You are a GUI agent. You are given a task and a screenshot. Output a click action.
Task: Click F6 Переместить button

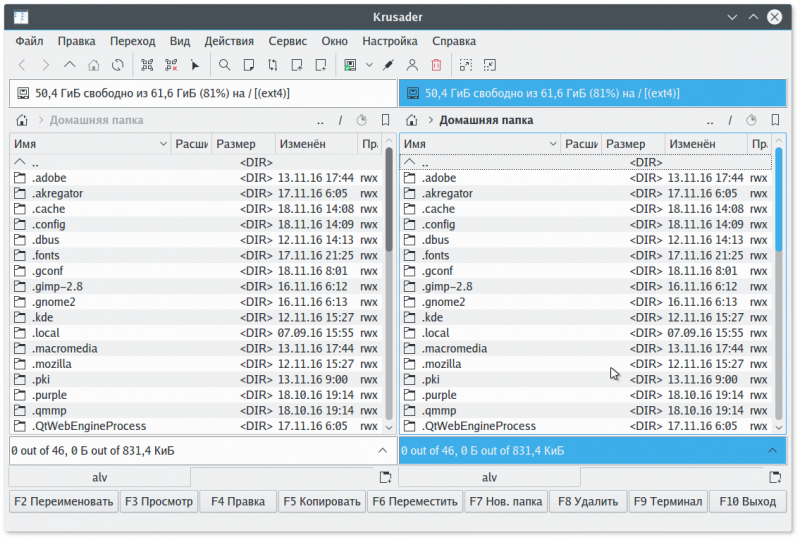point(415,502)
